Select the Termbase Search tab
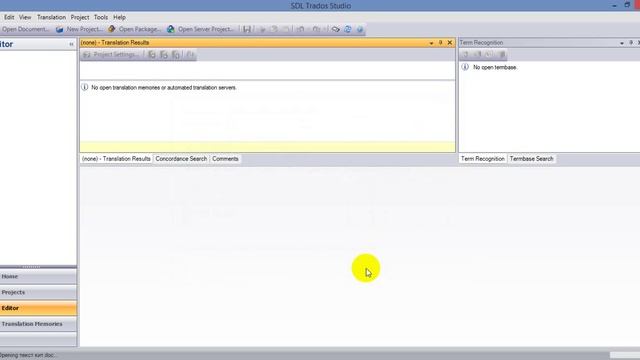 531,159
